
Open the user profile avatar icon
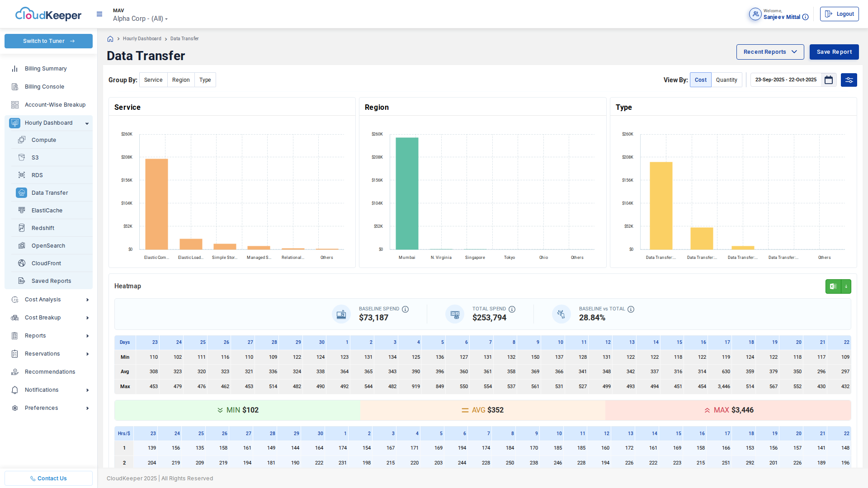point(755,14)
